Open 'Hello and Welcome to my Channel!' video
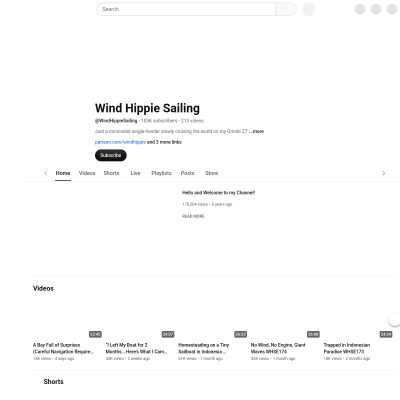 tap(218, 193)
